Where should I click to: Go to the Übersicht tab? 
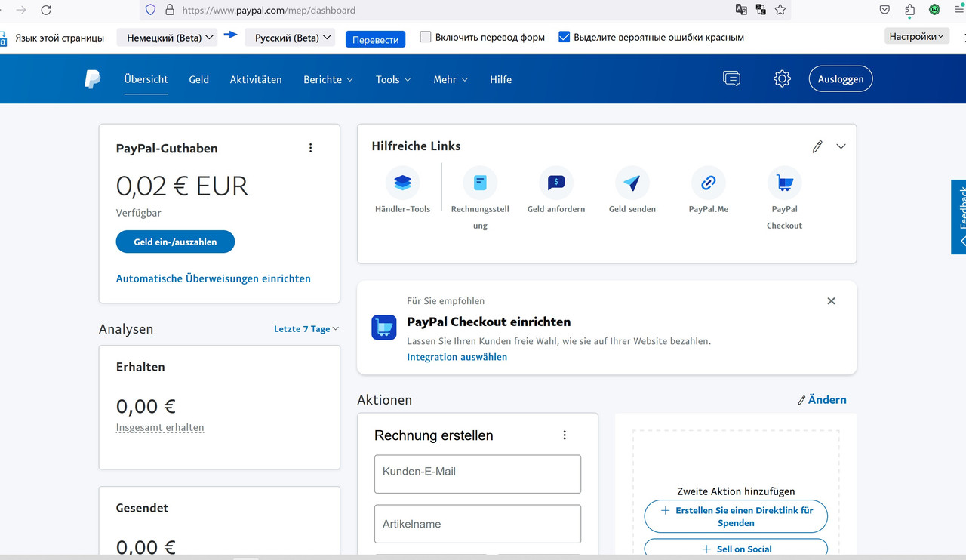click(x=146, y=79)
